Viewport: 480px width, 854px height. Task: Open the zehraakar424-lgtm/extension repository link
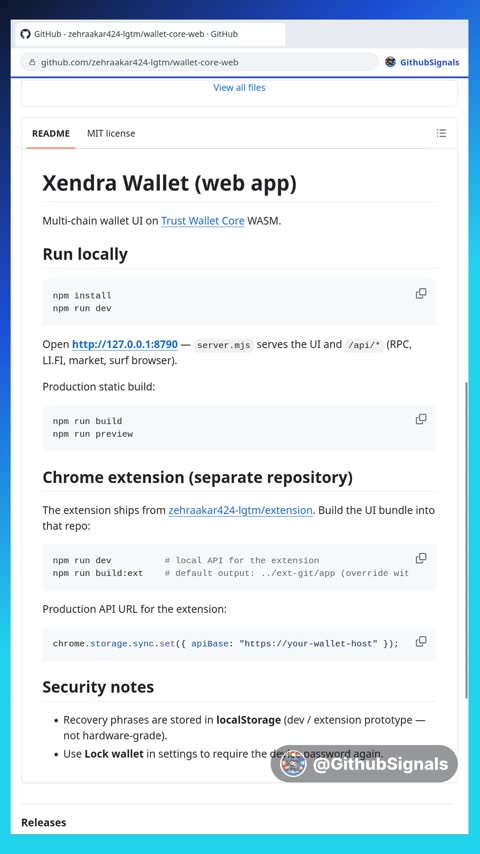click(240, 510)
